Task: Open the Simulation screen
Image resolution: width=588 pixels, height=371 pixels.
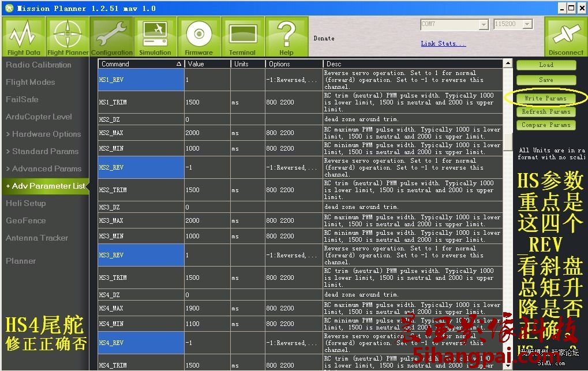Action: pos(155,36)
